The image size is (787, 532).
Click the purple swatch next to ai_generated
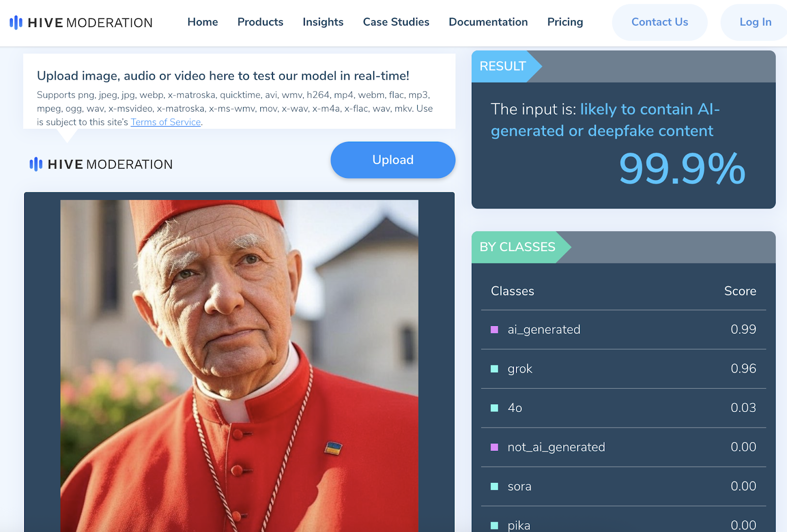click(494, 329)
